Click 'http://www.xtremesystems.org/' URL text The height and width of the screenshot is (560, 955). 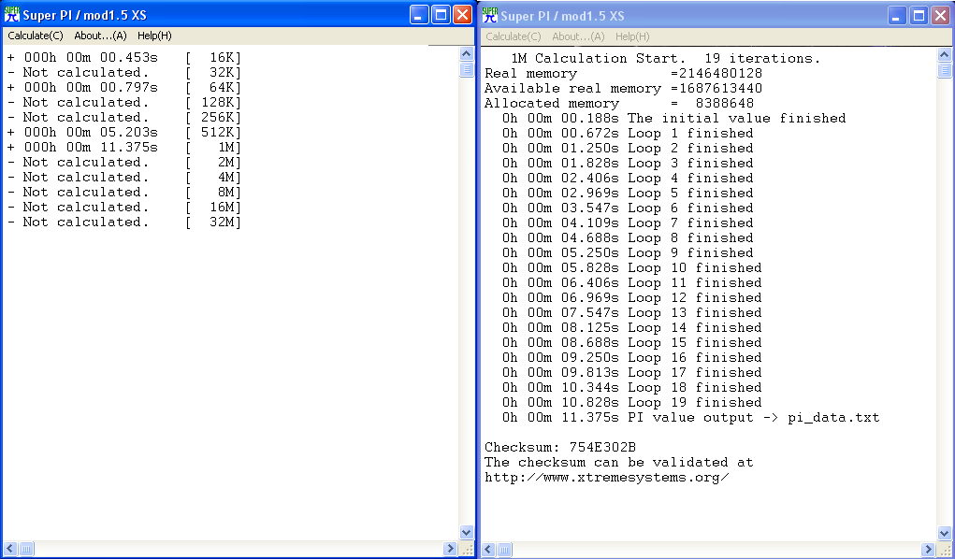[x=607, y=477]
